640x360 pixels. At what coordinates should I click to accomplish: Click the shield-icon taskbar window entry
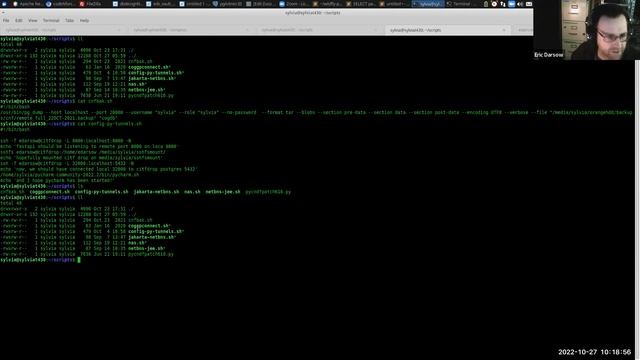(x=228, y=4)
